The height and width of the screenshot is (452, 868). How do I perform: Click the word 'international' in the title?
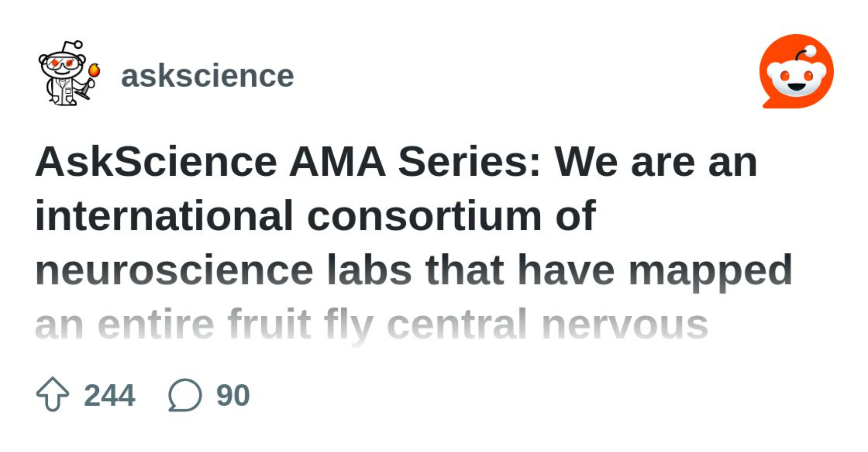point(164,216)
